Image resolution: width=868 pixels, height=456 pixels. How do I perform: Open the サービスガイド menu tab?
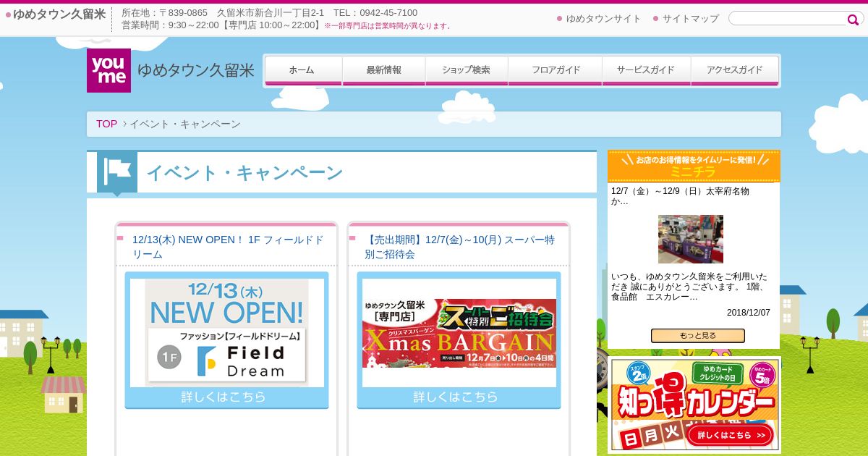click(x=646, y=71)
